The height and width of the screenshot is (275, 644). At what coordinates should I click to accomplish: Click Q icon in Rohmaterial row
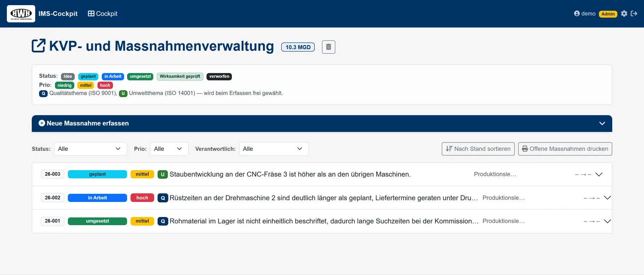pyautogui.click(x=162, y=221)
